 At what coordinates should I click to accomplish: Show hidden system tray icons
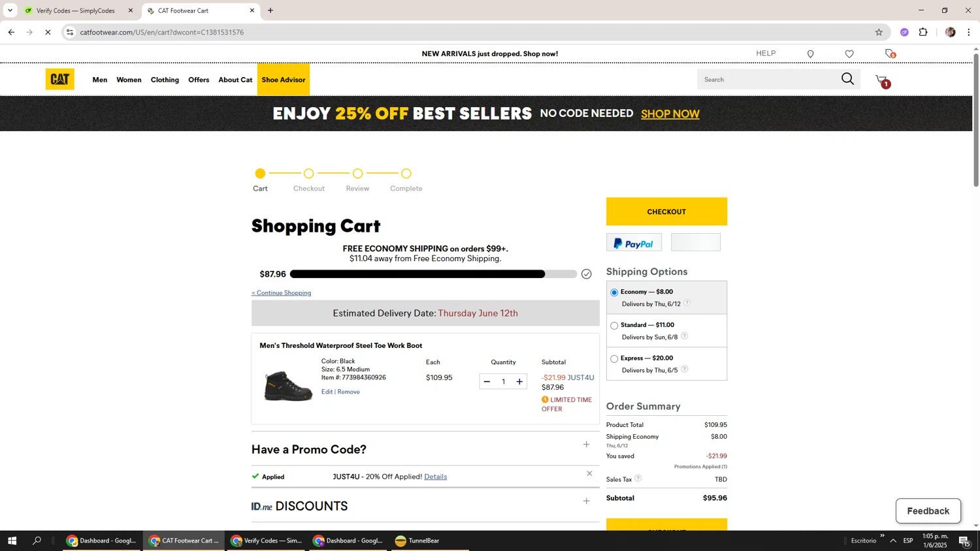coord(893,541)
